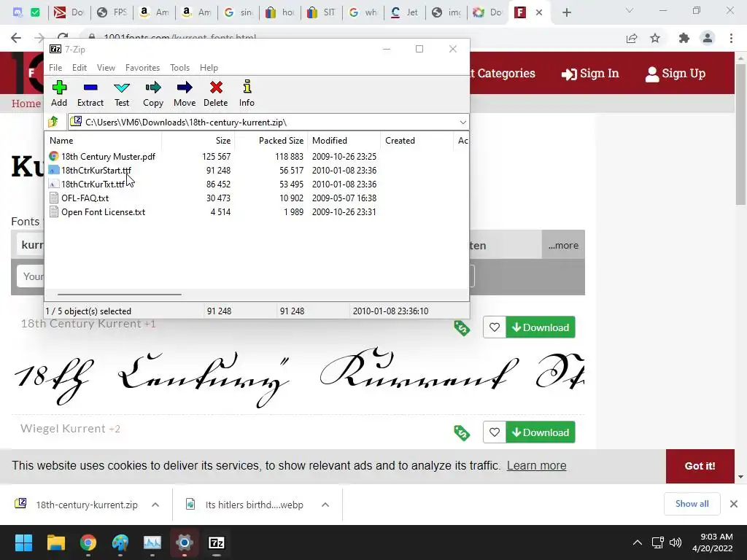Expand options for 18th-century-kurrent.zip download
Viewport: 747px width, 560px height.
pos(155,505)
